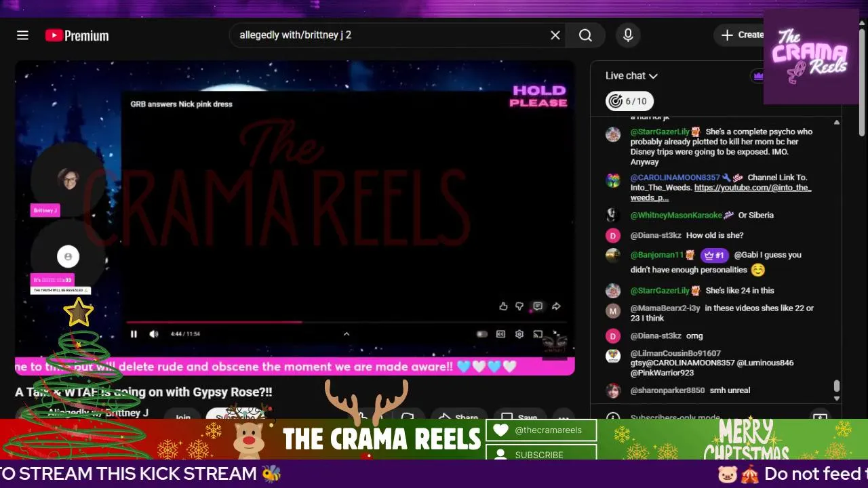Viewport: 868px width, 488px height.
Task: Join the channel via Join button
Action: point(183,418)
